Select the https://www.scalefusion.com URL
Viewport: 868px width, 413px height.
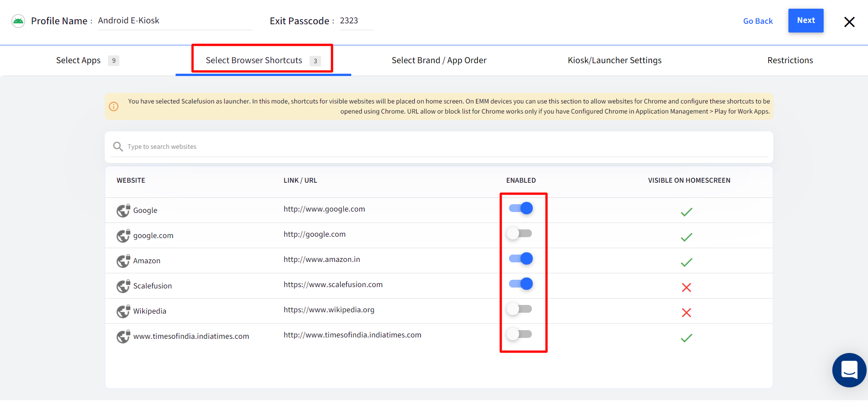[x=333, y=285]
